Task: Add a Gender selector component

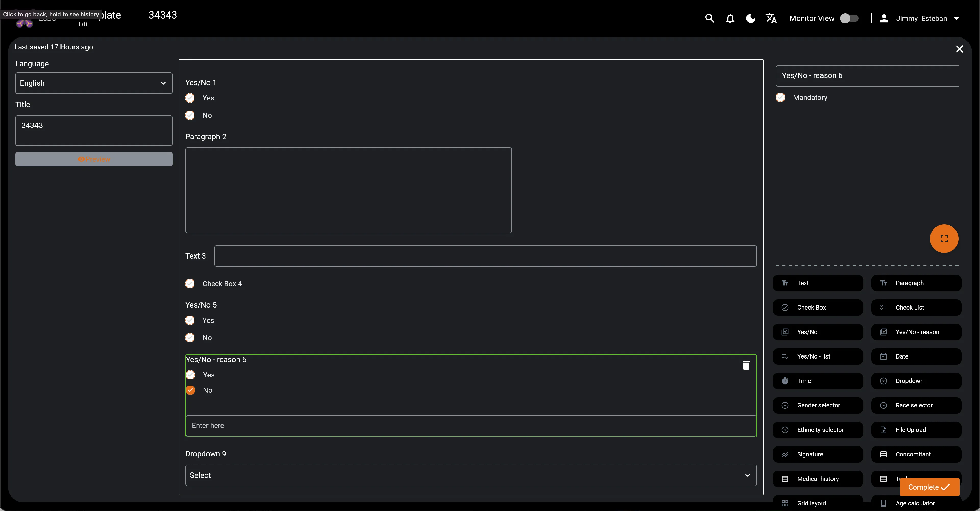Action: point(817,405)
